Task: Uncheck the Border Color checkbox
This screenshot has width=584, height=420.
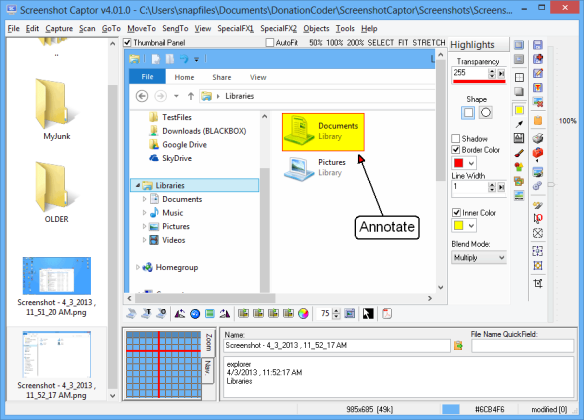Action: tap(456, 150)
